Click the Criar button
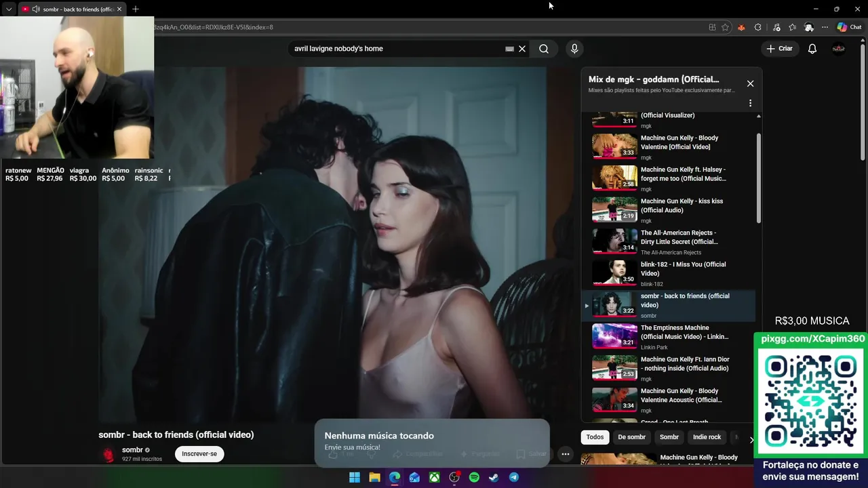The height and width of the screenshot is (488, 868). coord(779,49)
